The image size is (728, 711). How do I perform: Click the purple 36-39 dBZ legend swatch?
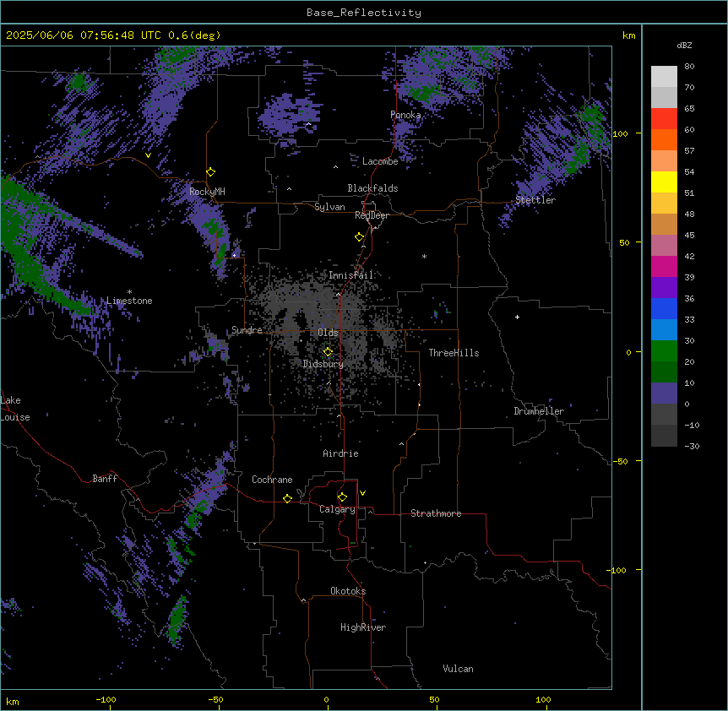coord(664,288)
